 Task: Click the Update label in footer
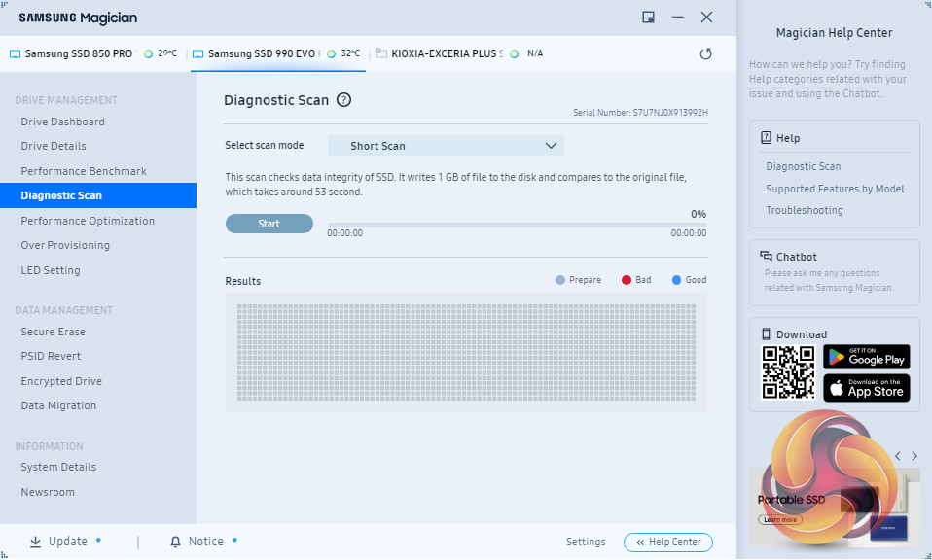tap(68, 542)
